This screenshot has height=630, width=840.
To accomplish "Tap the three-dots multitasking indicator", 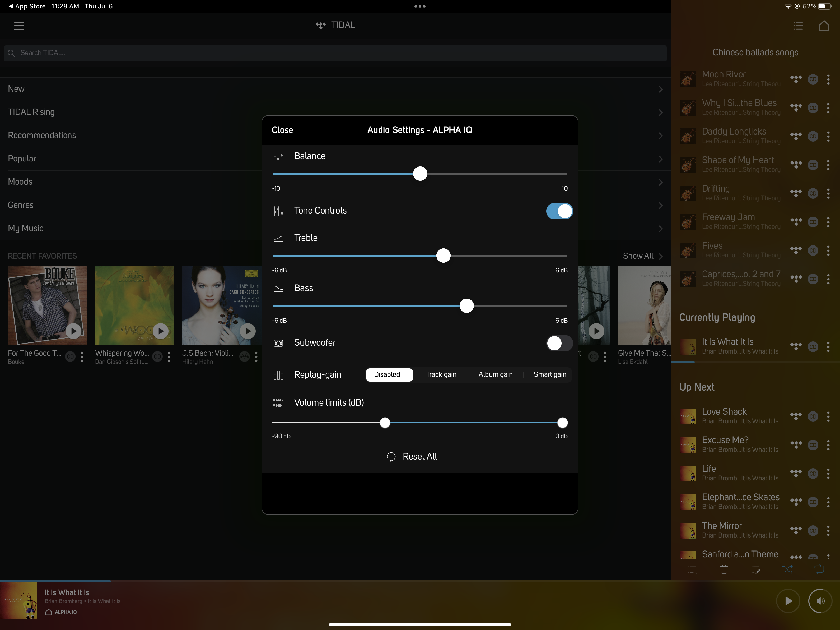I will (420, 6).
